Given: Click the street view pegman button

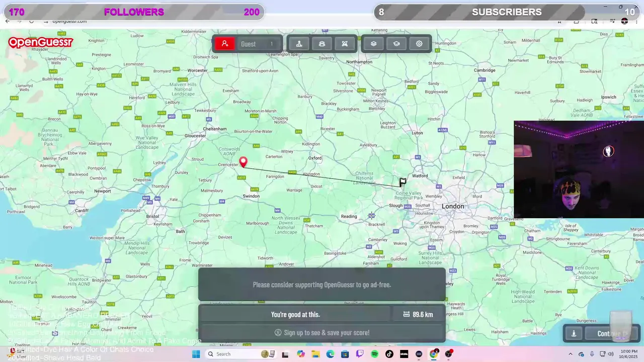Looking at the screenshot, I should tap(574, 333).
